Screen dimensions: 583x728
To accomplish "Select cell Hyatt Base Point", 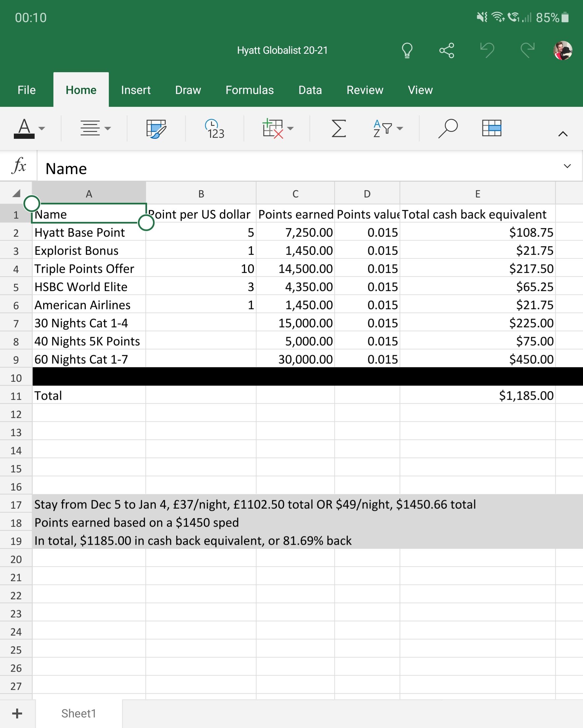I will click(89, 232).
